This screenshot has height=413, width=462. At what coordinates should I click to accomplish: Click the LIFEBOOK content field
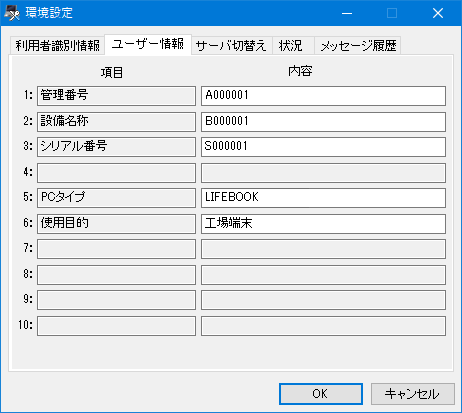(x=323, y=198)
